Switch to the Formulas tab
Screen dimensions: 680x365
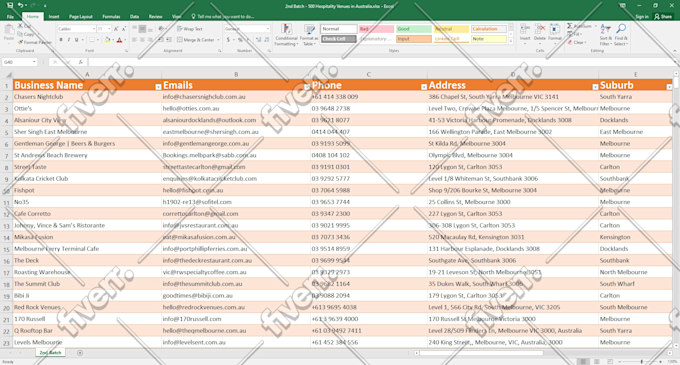click(111, 16)
